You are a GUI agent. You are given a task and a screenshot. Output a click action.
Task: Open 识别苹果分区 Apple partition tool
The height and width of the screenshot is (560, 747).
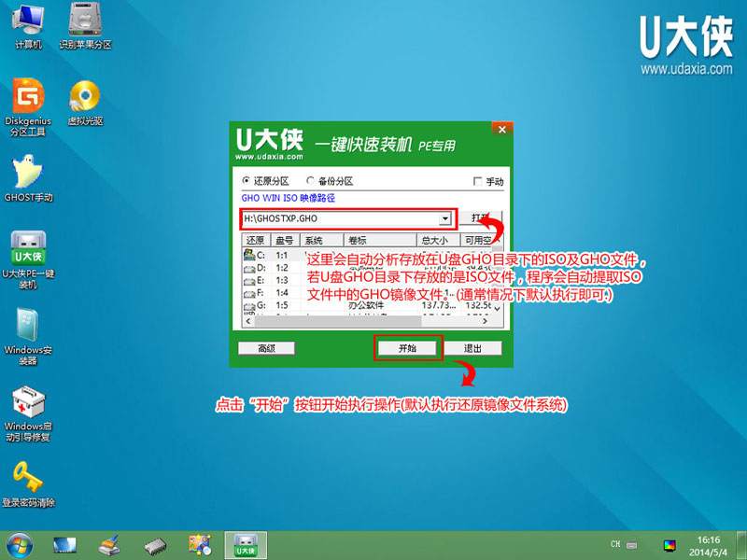[84, 21]
